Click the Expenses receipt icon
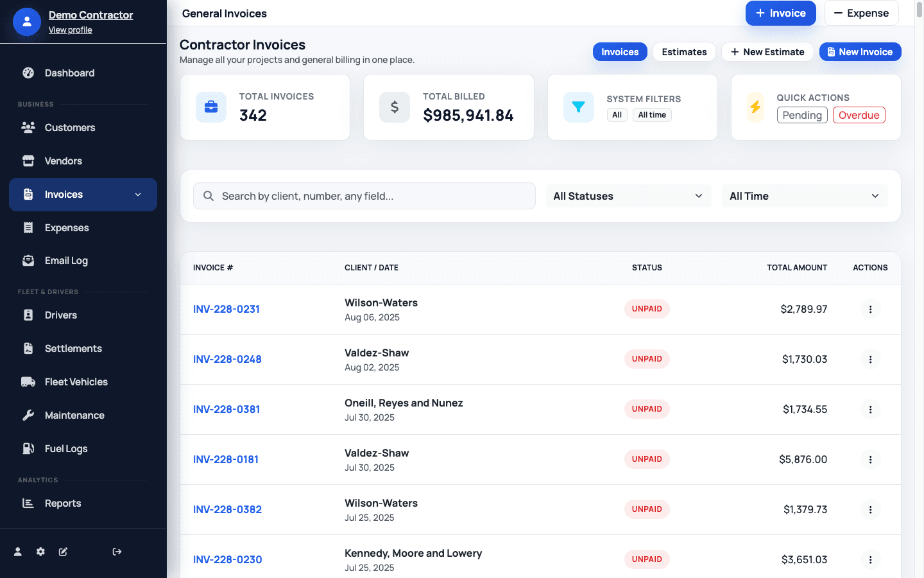 (x=28, y=228)
